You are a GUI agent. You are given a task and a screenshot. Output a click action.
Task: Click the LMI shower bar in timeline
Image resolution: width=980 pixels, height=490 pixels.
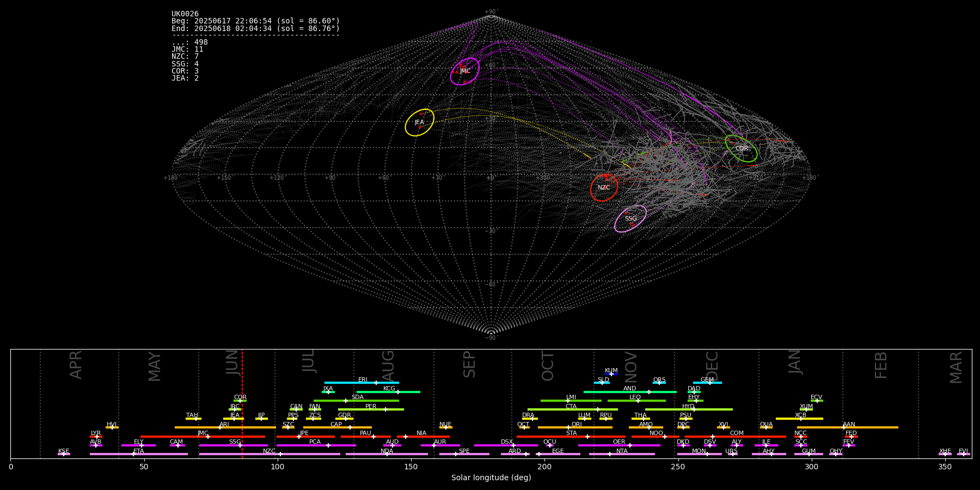(571, 401)
